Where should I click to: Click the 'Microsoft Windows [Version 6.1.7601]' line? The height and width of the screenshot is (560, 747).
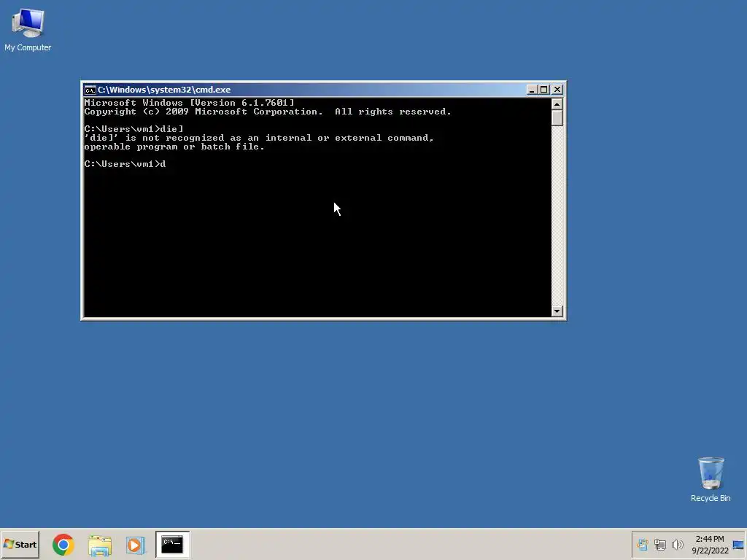pos(189,102)
